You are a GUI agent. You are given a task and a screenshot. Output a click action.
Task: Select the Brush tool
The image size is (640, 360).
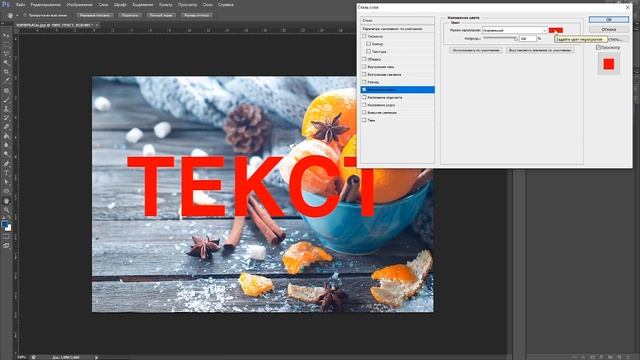6,100
